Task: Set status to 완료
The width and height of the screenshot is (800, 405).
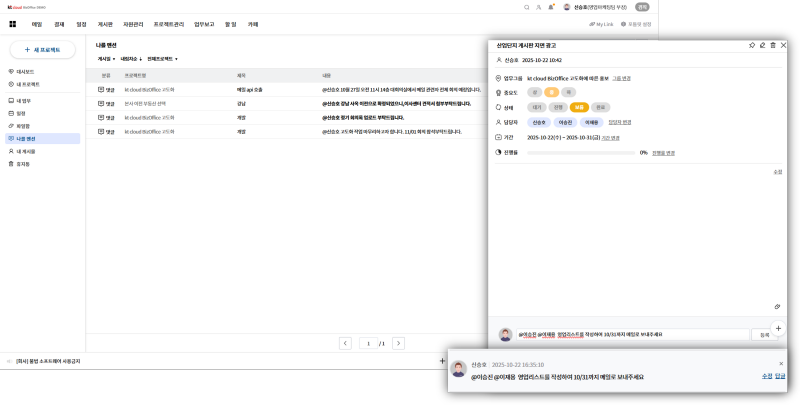Action: [600, 107]
